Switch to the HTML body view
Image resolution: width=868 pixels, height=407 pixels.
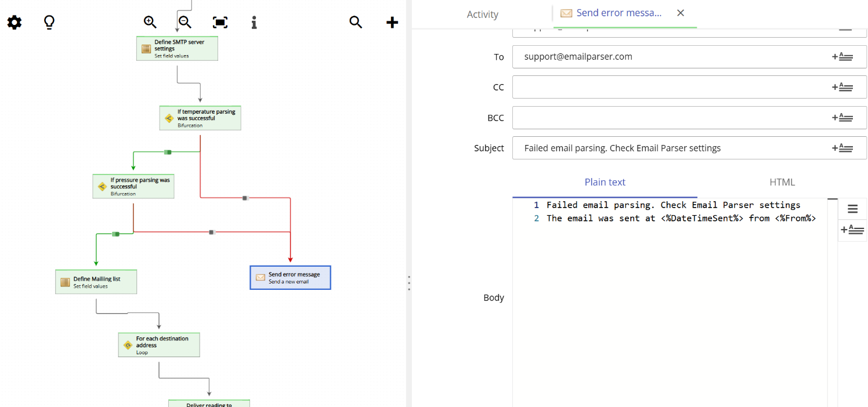(x=782, y=181)
